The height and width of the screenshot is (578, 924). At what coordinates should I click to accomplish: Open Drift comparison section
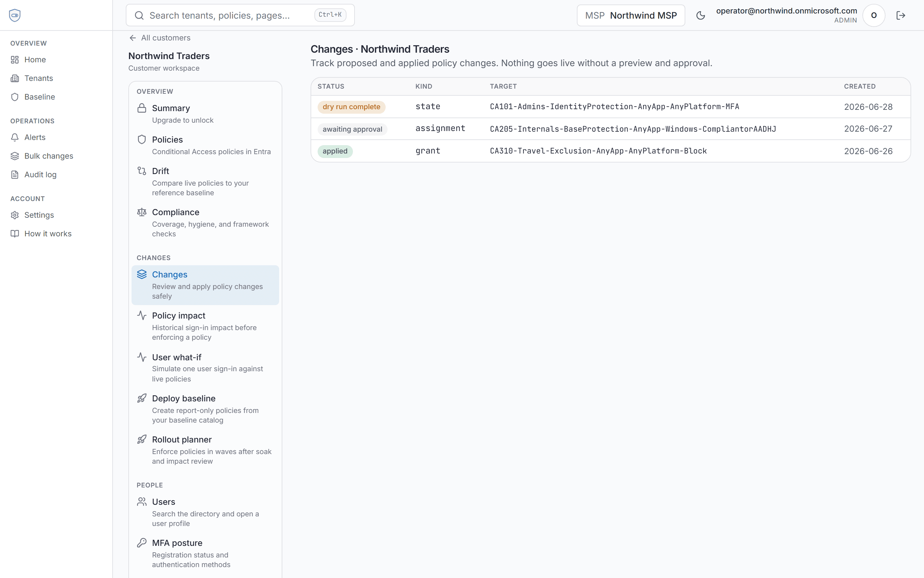205,181
